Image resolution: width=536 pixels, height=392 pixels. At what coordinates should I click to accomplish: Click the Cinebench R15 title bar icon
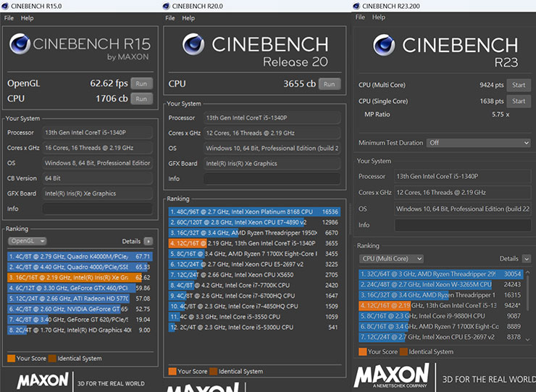pos(5,7)
